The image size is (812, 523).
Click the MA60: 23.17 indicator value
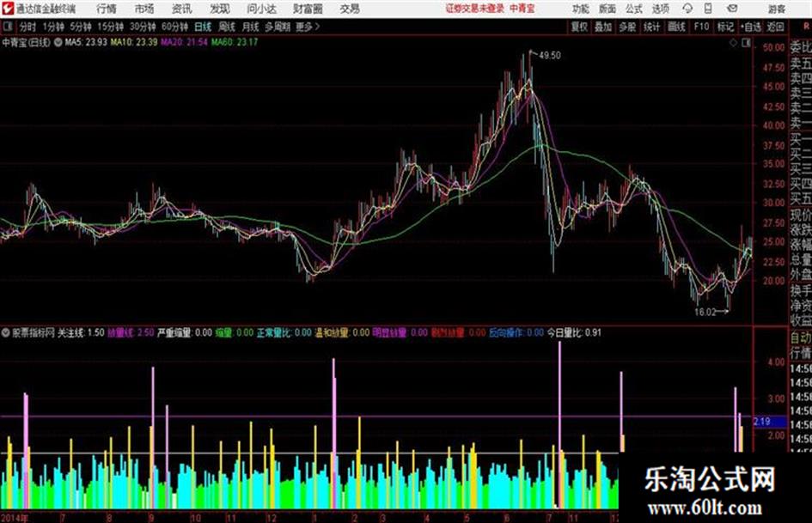[235, 42]
